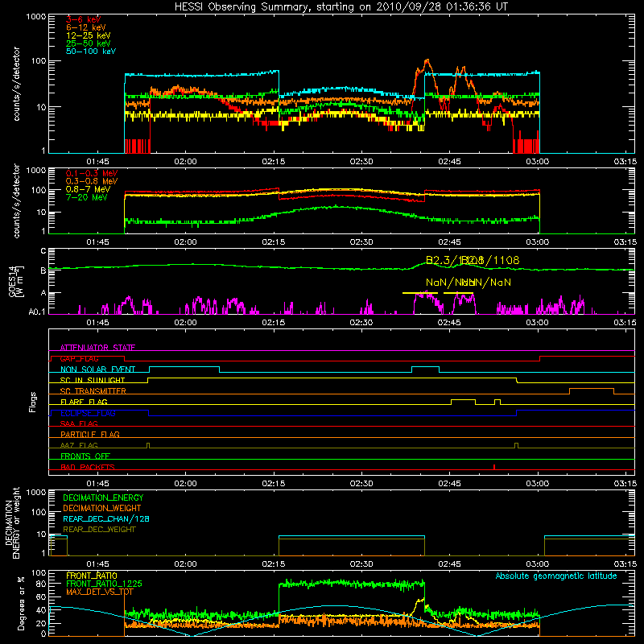The height and width of the screenshot is (644, 644).
Task: Click the 0.1-0.3 MeV legend entry
Action: 92,173
